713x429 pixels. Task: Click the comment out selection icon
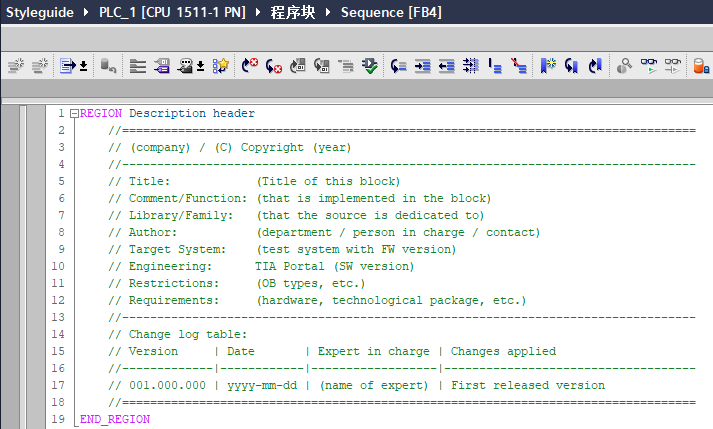495,66
